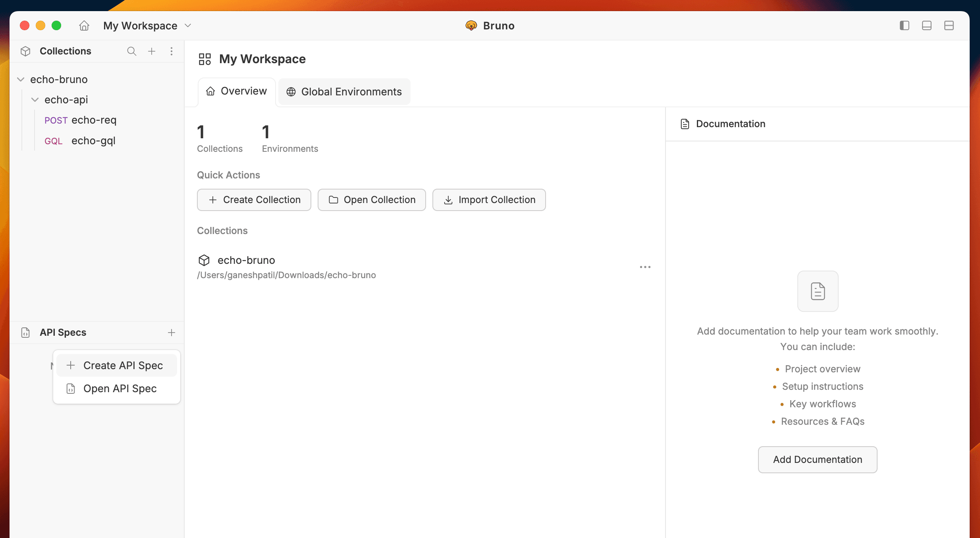Viewport: 980px width, 538px height.
Task: Open Collections vertical dots menu
Action: click(172, 51)
